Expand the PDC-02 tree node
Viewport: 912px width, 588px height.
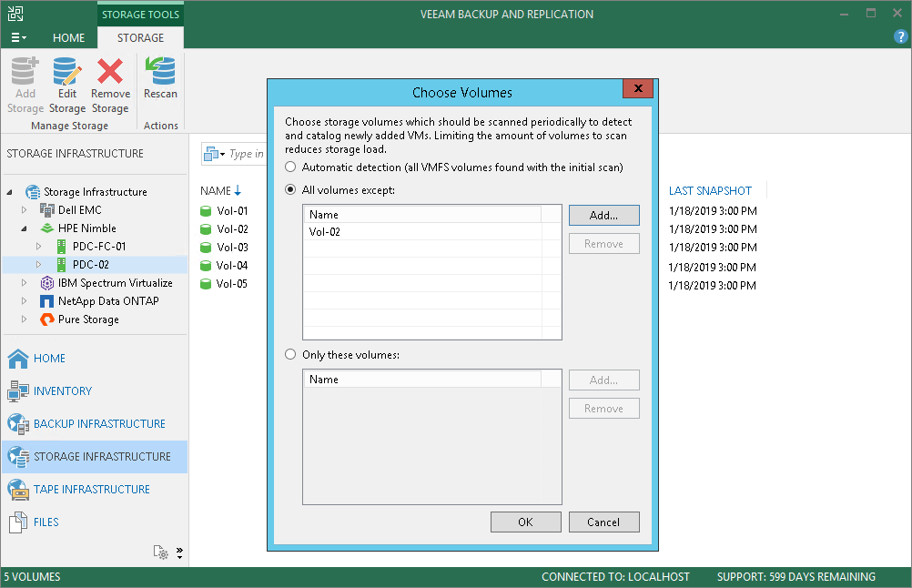tap(38, 265)
